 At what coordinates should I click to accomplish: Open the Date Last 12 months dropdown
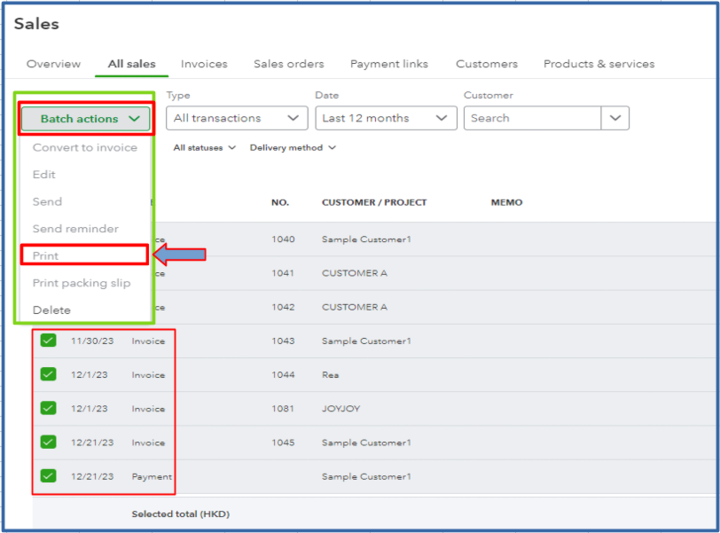386,118
